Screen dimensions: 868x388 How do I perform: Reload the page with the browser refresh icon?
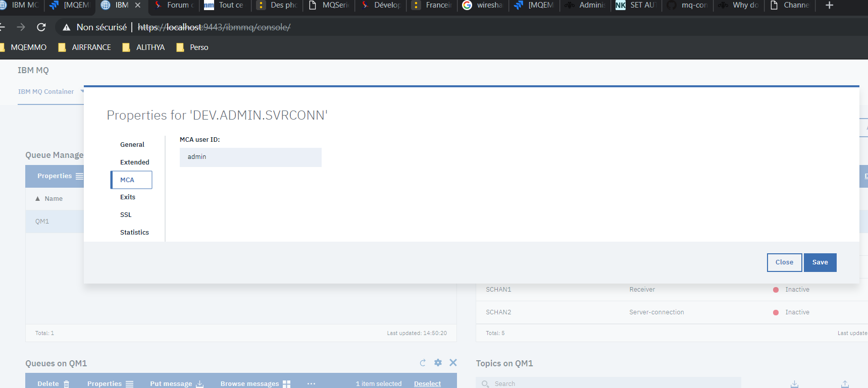point(41,27)
